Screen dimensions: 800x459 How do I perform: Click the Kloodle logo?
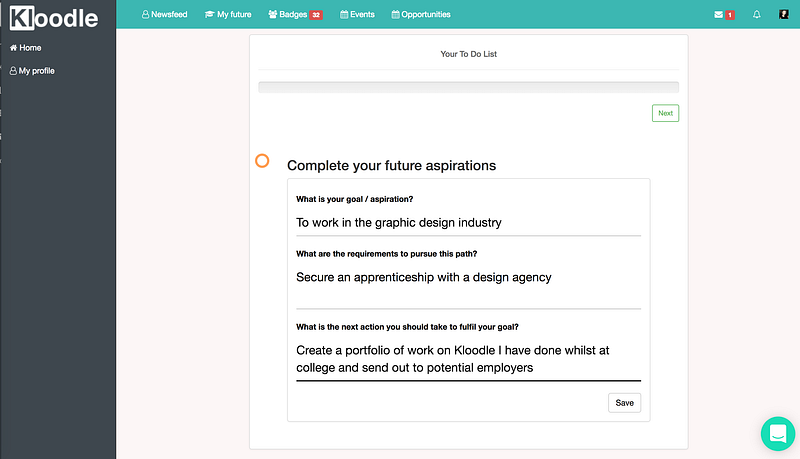click(x=55, y=16)
